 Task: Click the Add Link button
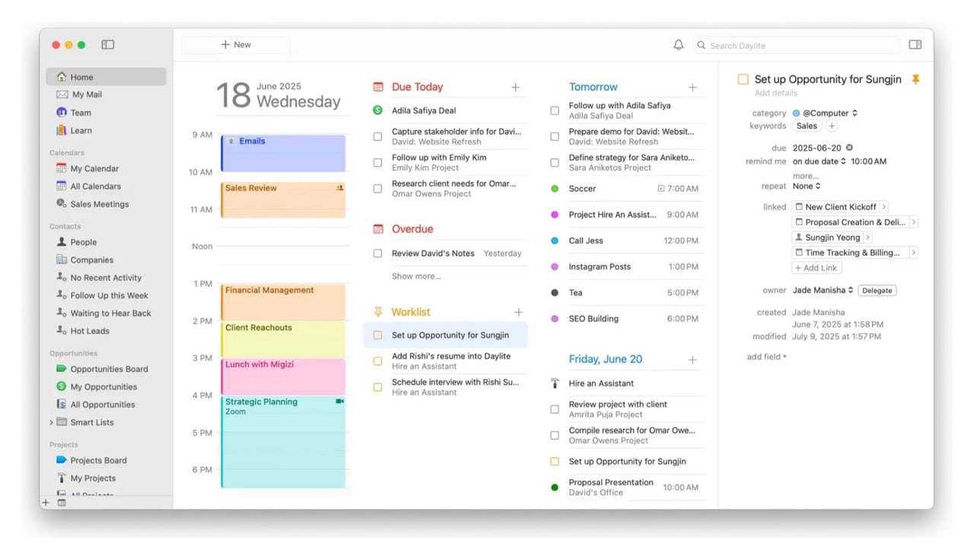816,268
